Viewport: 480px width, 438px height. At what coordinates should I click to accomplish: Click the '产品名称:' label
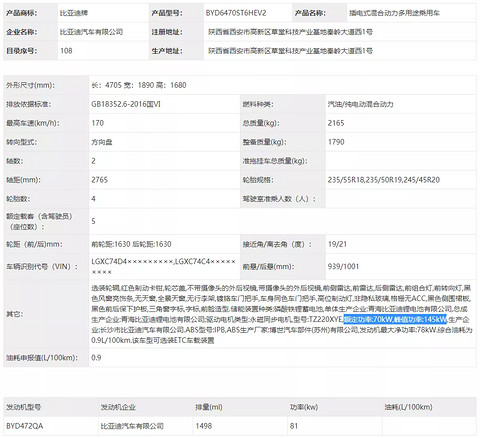coord(310,13)
